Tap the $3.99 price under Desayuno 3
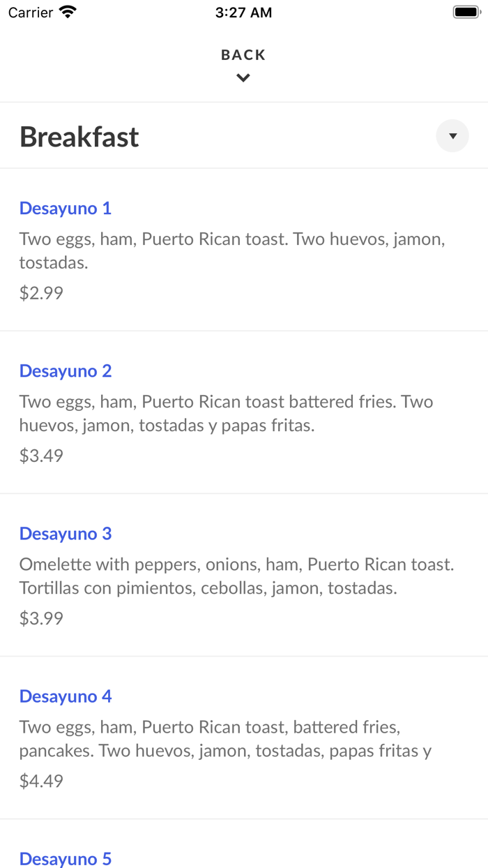 click(x=41, y=618)
